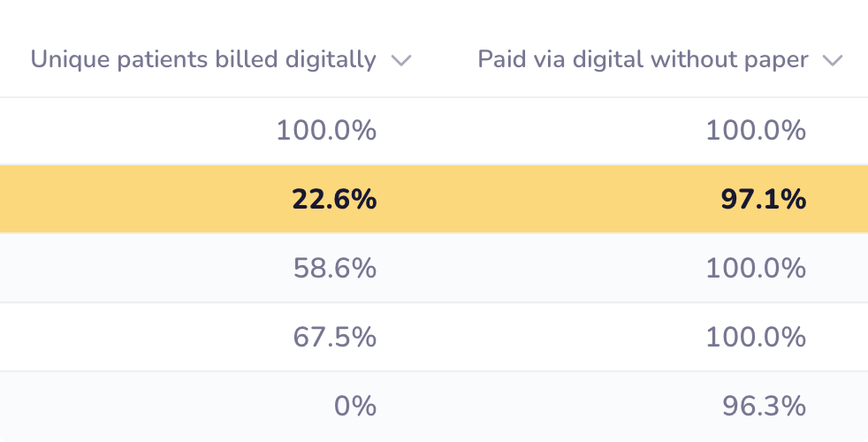Click the Paid via digital without paper header label
868x442 pixels.
click(643, 60)
